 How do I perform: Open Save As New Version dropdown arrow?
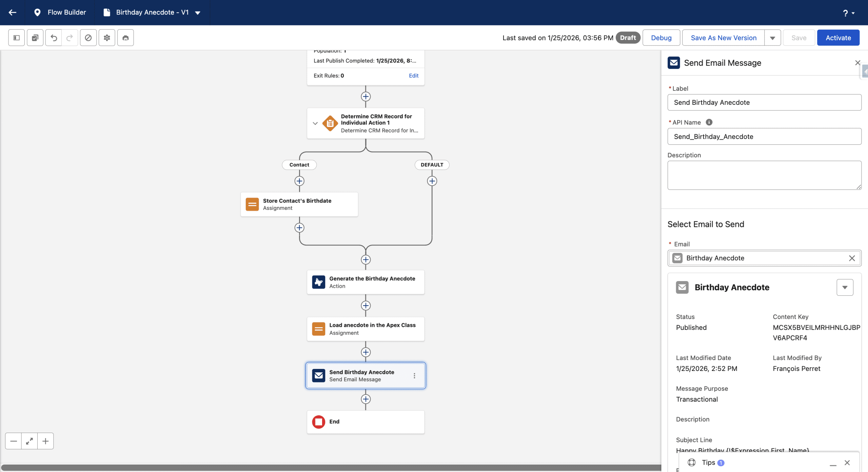coord(772,38)
